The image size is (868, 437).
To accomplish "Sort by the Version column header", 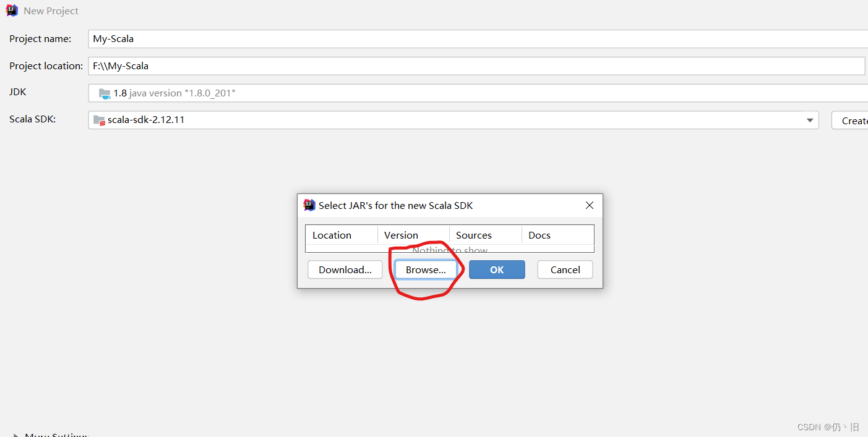I will pos(413,235).
